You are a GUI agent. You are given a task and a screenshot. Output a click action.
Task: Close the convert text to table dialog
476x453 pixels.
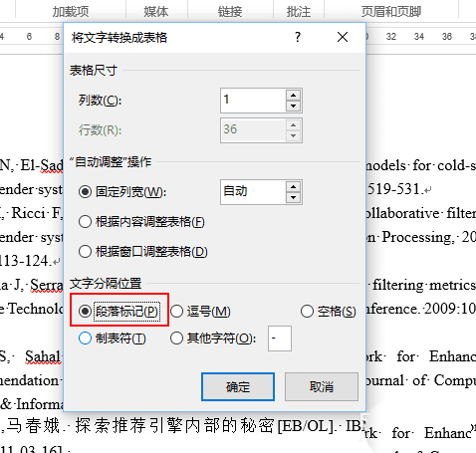coord(343,37)
